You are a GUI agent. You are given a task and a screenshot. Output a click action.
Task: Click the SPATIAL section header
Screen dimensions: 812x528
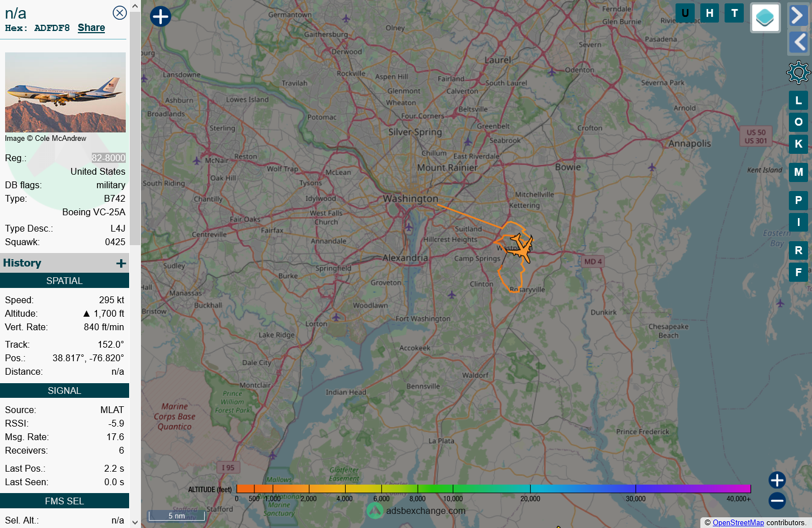click(64, 281)
